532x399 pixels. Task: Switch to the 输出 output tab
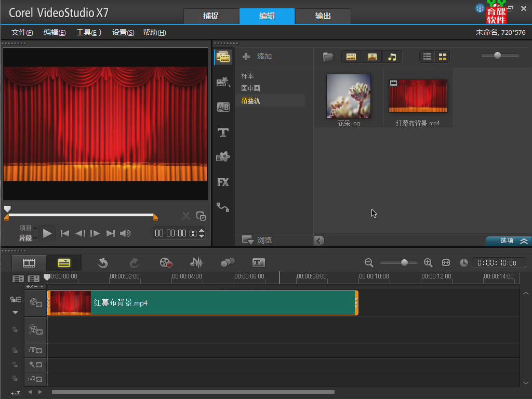pos(323,16)
